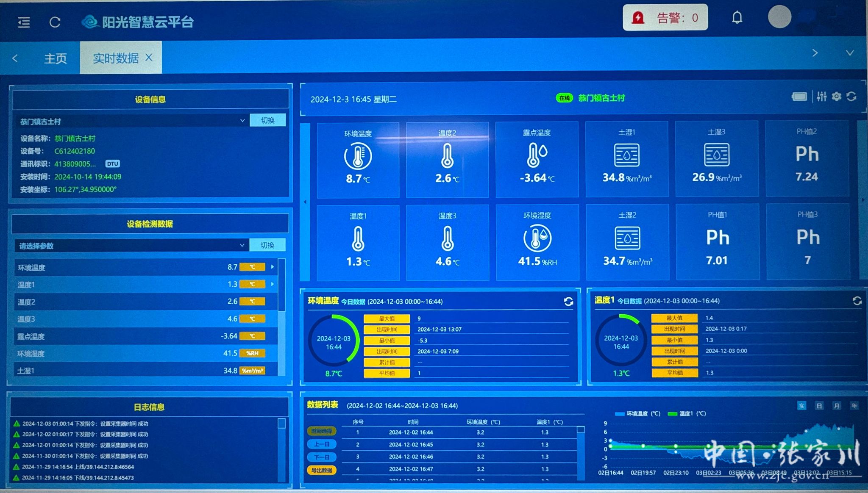The width and height of the screenshot is (868, 493).
Task: Click the sliders adjustment icon
Action: pyautogui.click(x=821, y=97)
